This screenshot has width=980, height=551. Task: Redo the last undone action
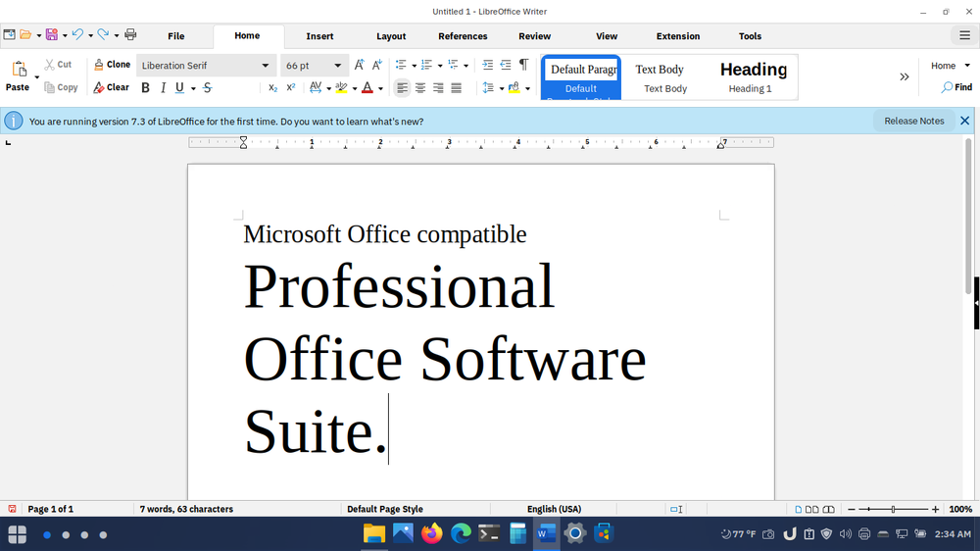coord(103,34)
